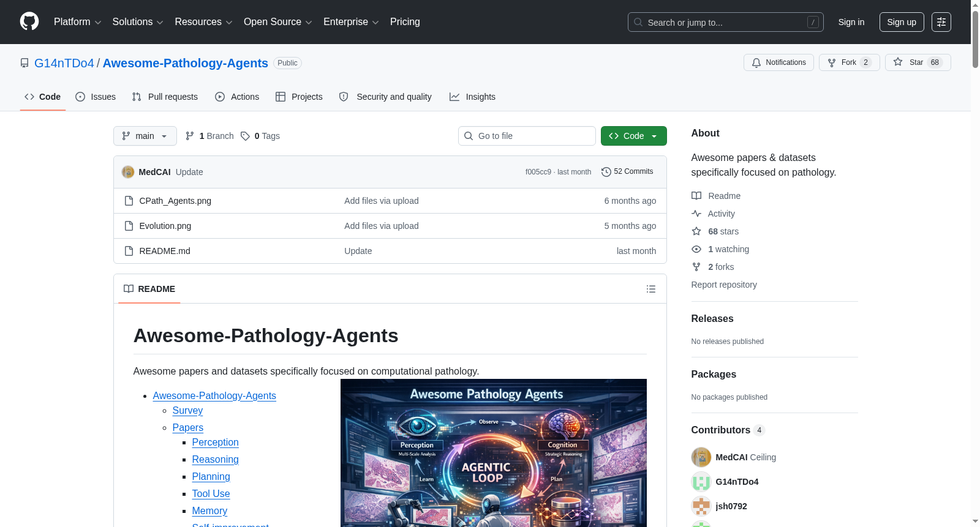The height and width of the screenshot is (527, 980).
Task: Open the README.md file
Action: (x=165, y=251)
